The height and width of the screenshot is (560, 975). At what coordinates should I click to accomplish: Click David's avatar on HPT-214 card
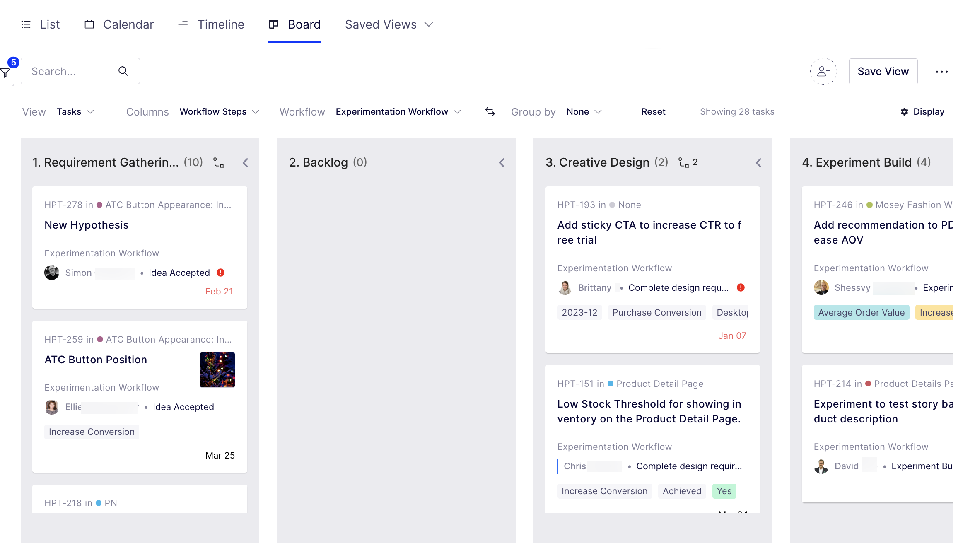click(x=821, y=466)
